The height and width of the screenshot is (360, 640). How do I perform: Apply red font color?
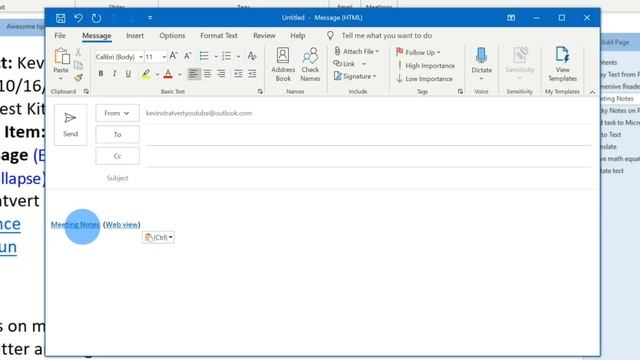168,74
